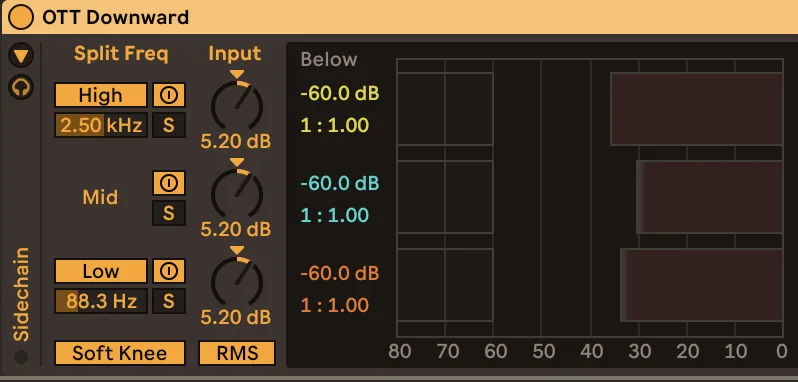Click the Low band below-threshold block

[445, 285]
